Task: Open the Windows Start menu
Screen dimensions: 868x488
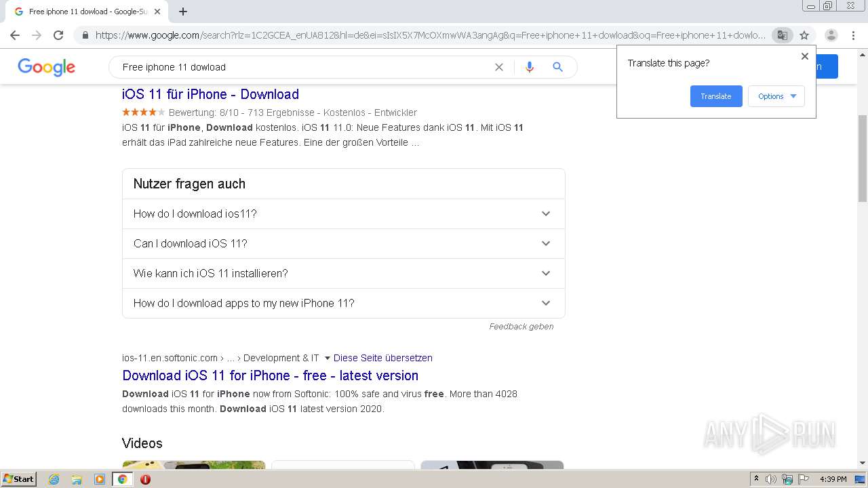Action: pos(18,479)
